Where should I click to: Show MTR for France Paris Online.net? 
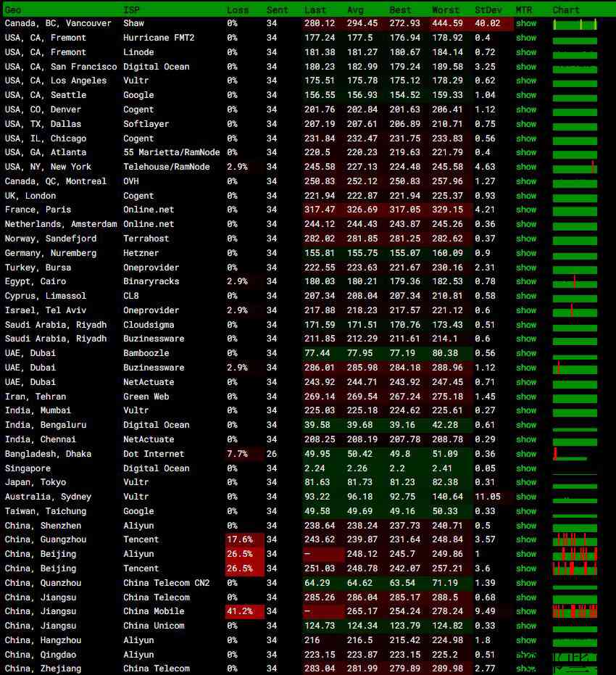[x=526, y=210]
